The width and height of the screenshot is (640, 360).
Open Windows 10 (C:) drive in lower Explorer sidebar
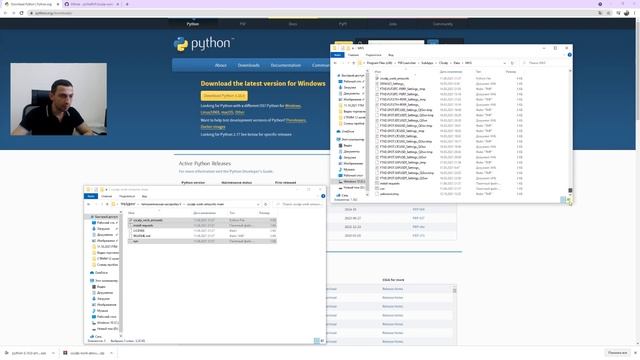[x=105, y=322]
